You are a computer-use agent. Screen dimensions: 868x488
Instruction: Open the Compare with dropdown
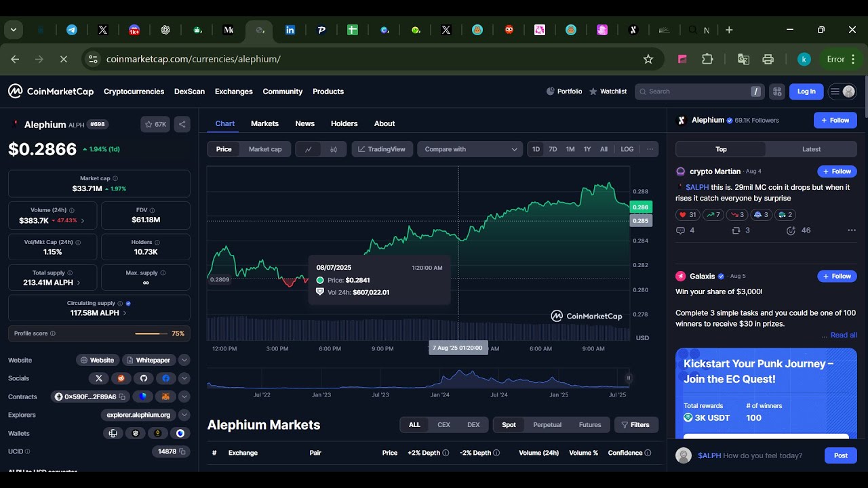click(470, 149)
